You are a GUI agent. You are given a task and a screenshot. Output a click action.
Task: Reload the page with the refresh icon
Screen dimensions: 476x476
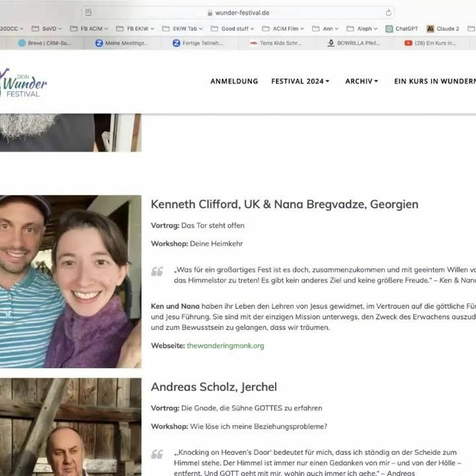pyautogui.click(x=389, y=13)
